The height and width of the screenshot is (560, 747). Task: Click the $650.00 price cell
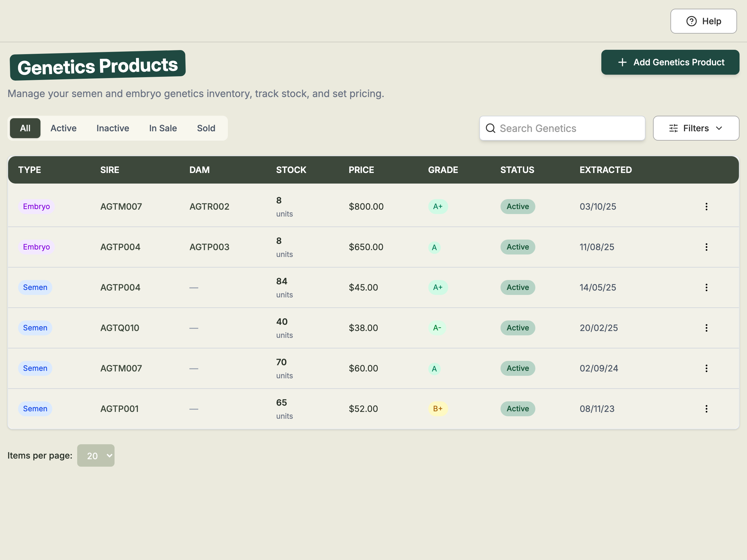pos(366,247)
